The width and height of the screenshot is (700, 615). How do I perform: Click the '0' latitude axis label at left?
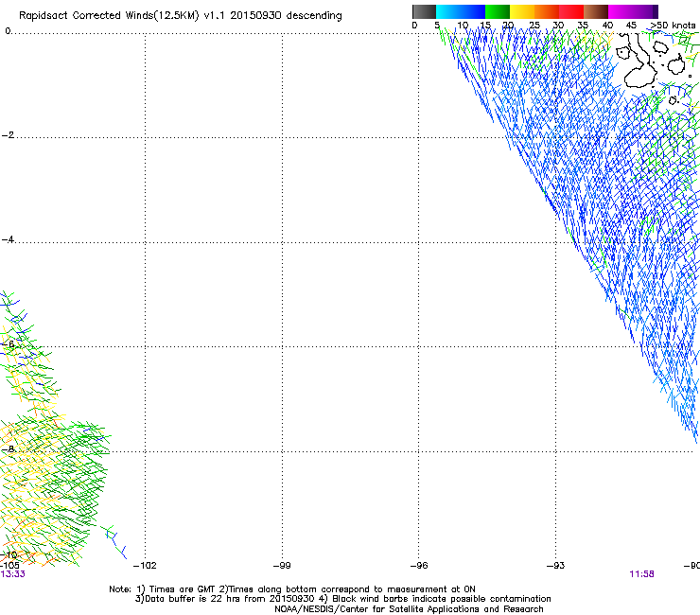(8, 31)
